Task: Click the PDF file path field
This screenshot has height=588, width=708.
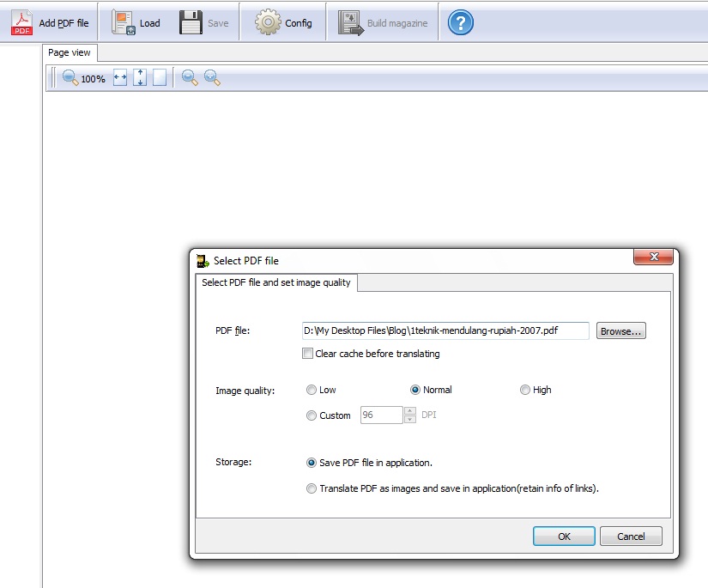Action: [445, 330]
